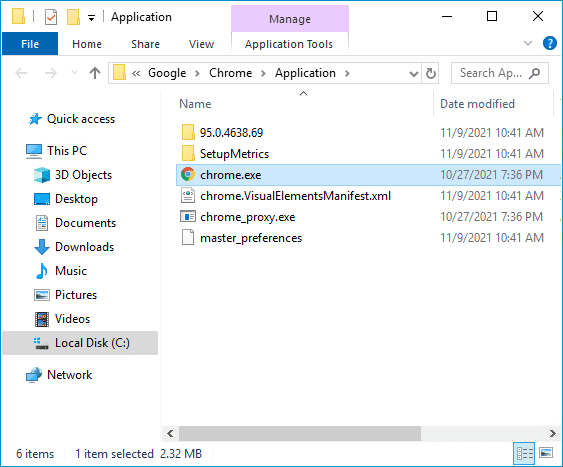
Task: Switch to Large icons view in status bar
Action: [546, 453]
